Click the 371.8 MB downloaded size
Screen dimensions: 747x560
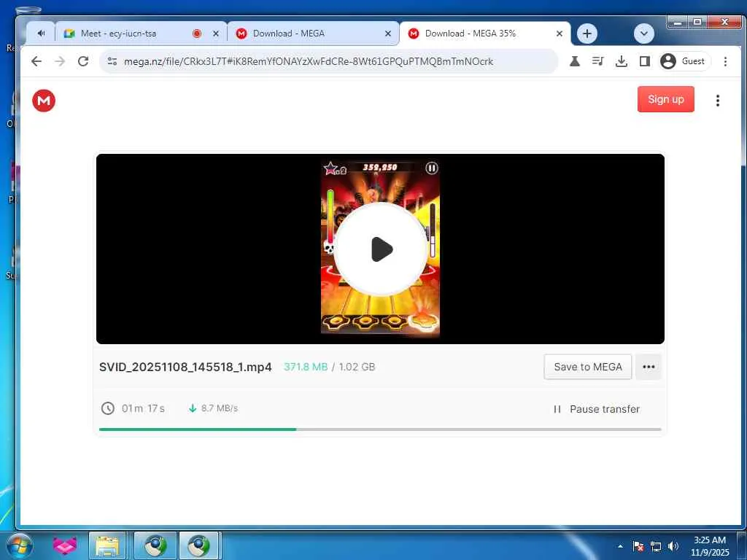[306, 367]
